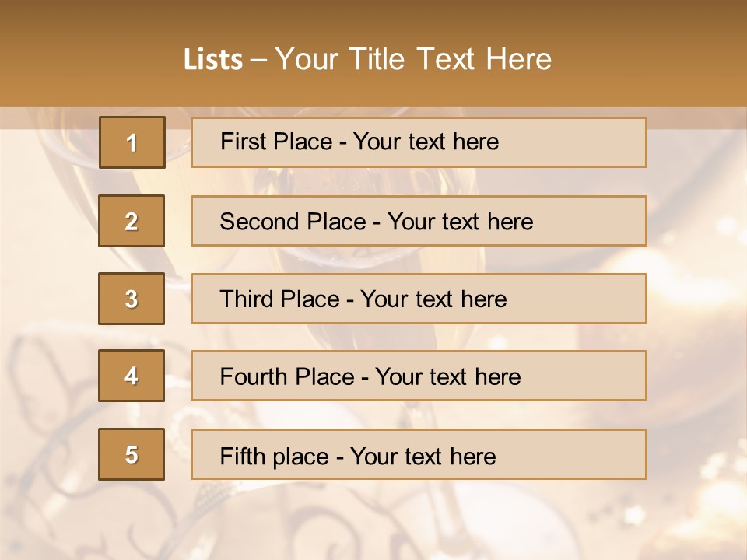Screen dimensions: 747x560
Task: Select the number 3 box
Action: tap(132, 299)
